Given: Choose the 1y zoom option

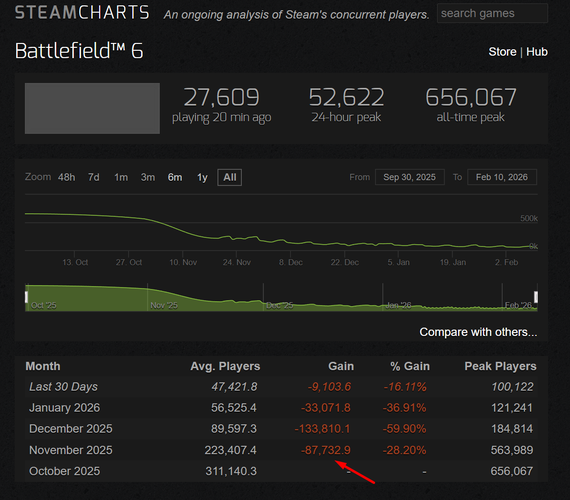Looking at the screenshot, I should (202, 177).
